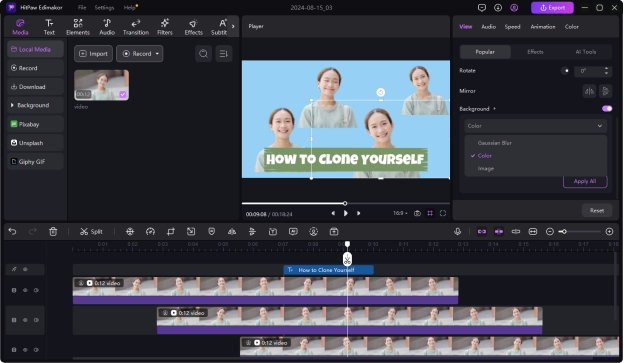
Task: Open the Text tool tab
Action: click(x=49, y=27)
